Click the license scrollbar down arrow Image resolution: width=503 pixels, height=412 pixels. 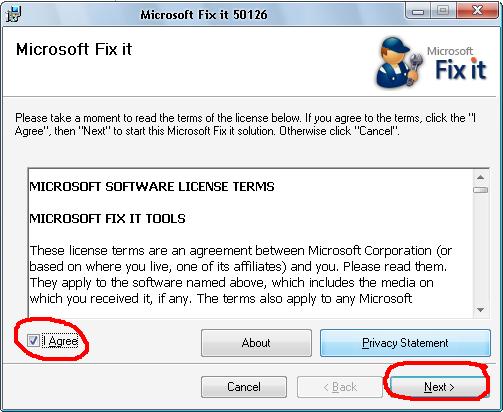[x=480, y=310]
